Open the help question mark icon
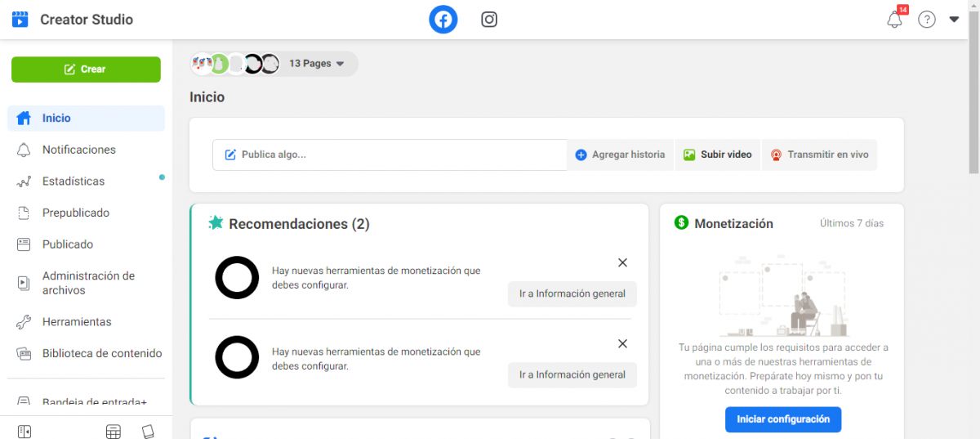 (926, 20)
